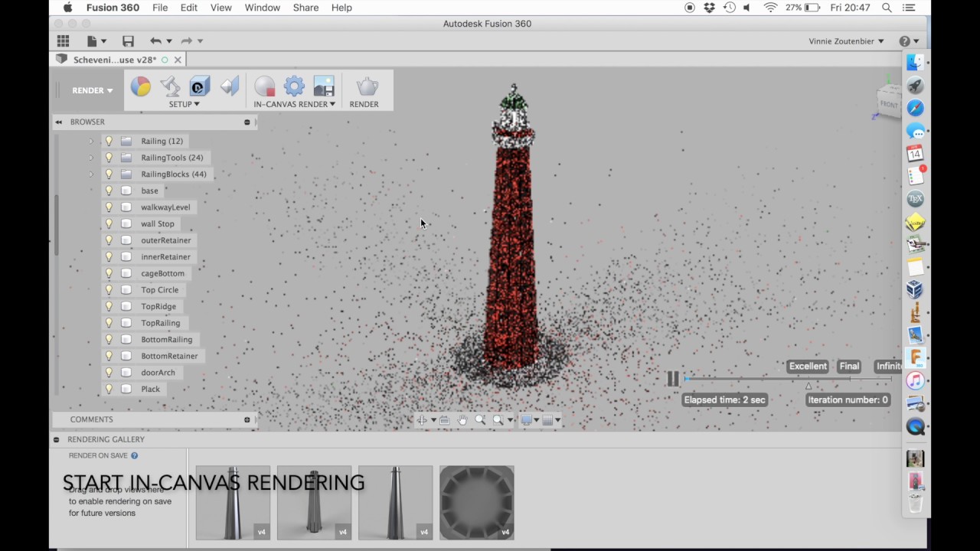980x551 pixels.
Task: Pause the in-canvas rendering
Action: tap(672, 378)
